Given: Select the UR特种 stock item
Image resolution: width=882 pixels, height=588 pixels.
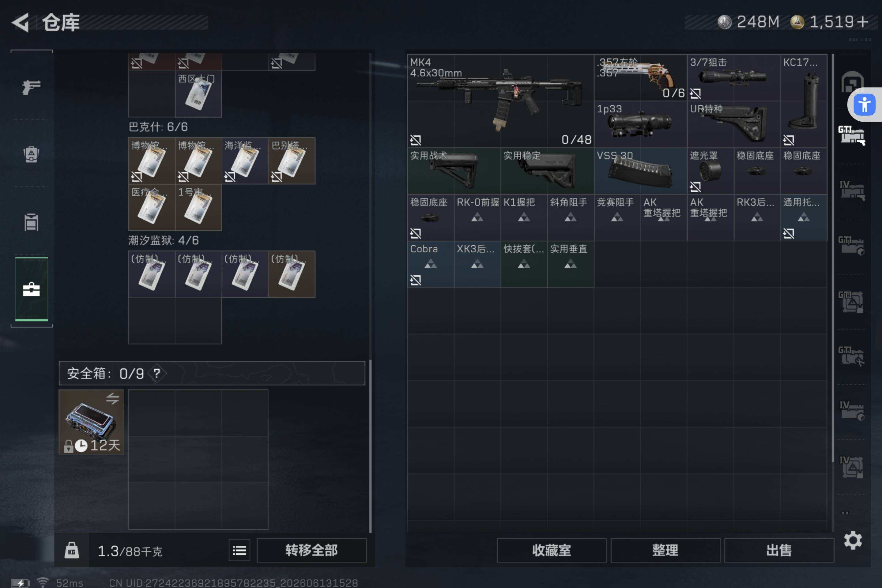Looking at the screenshot, I should pyautogui.click(x=734, y=124).
